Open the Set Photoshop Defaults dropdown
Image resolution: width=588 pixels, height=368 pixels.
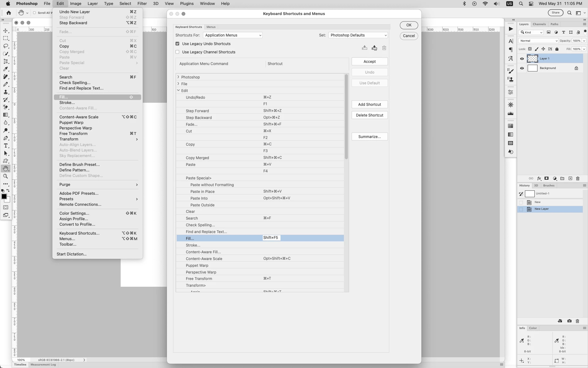pyautogui.click(x=358, y=35)
